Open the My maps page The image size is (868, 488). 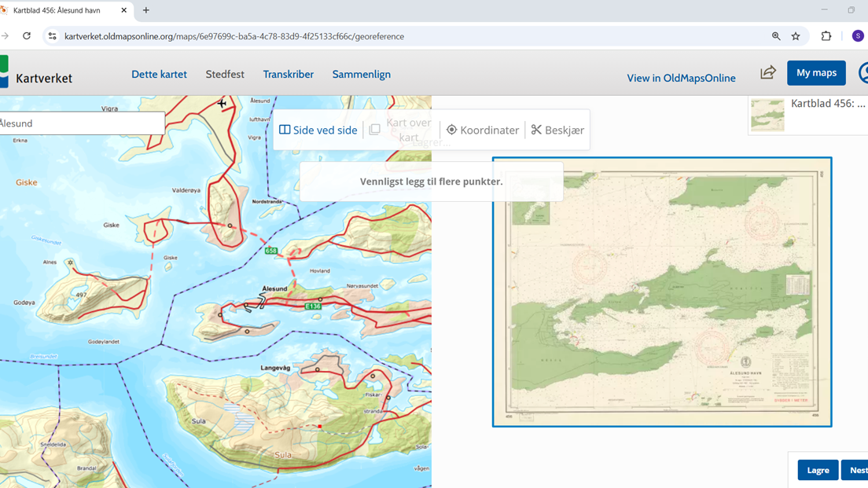pyautogui.click(x=816, y=73)
